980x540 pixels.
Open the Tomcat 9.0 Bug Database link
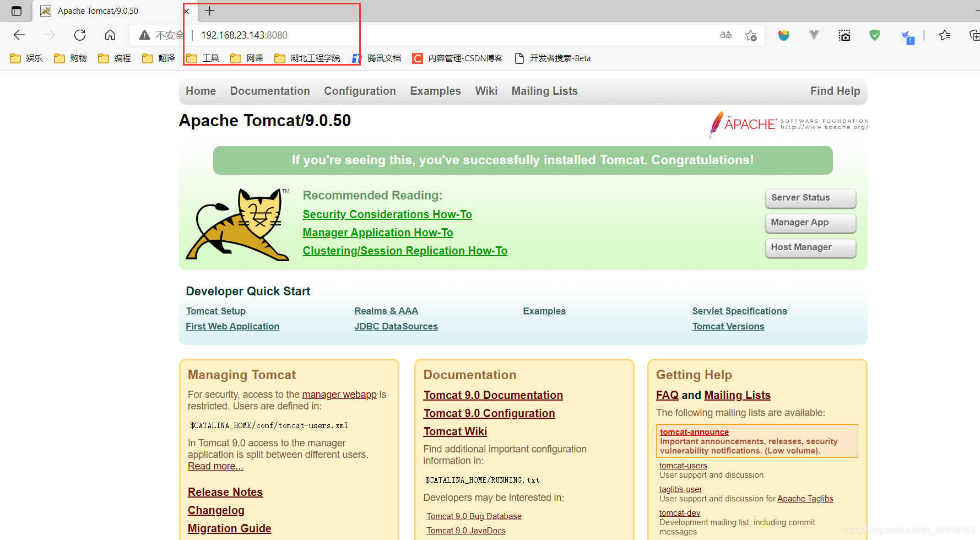point(474,516)
